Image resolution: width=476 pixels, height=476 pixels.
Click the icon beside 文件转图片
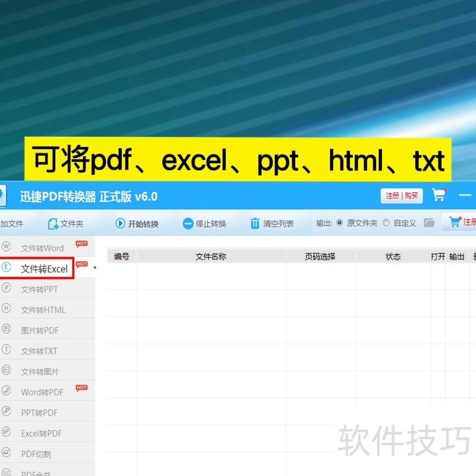(x=7, y=369)
